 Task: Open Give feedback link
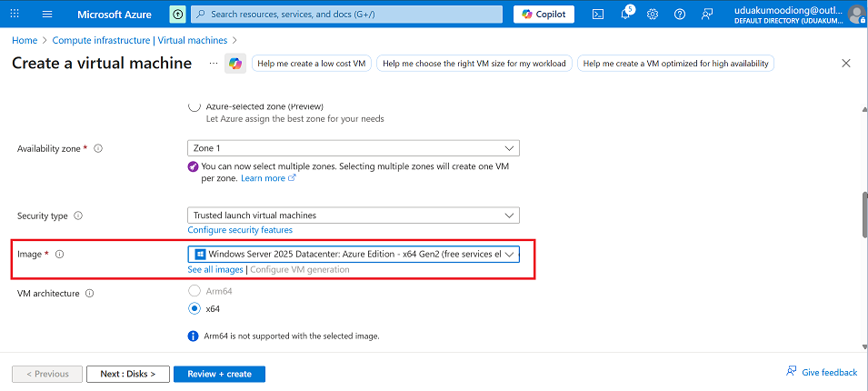click(822, 372)
